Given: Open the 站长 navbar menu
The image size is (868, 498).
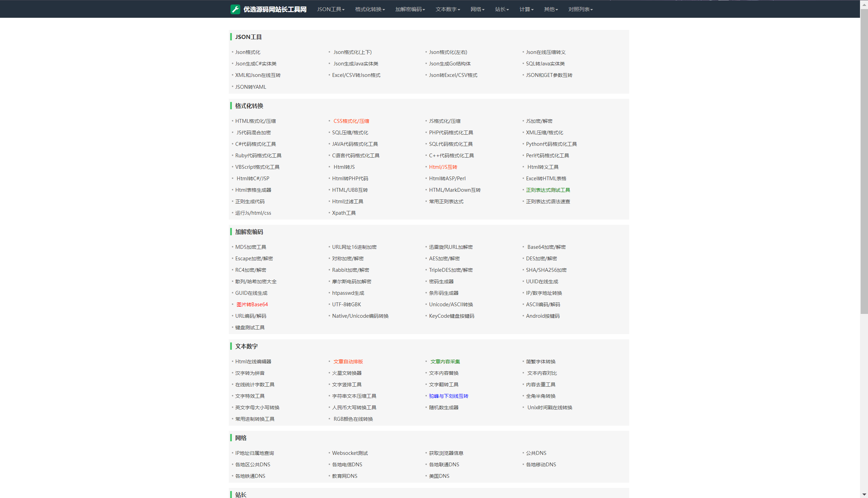Looking at the screenshot, I should (x=501, y=9).
